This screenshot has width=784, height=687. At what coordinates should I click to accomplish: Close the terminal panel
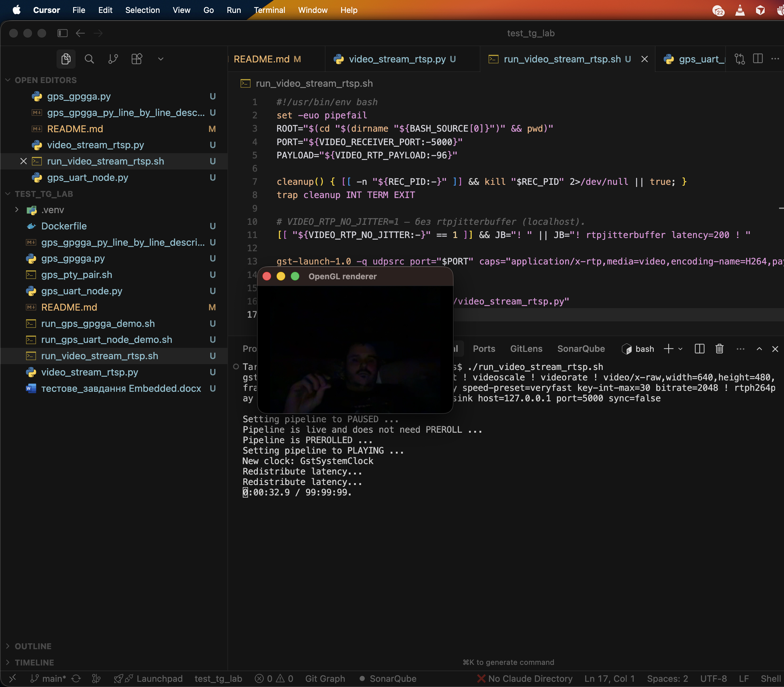[775, 349]
